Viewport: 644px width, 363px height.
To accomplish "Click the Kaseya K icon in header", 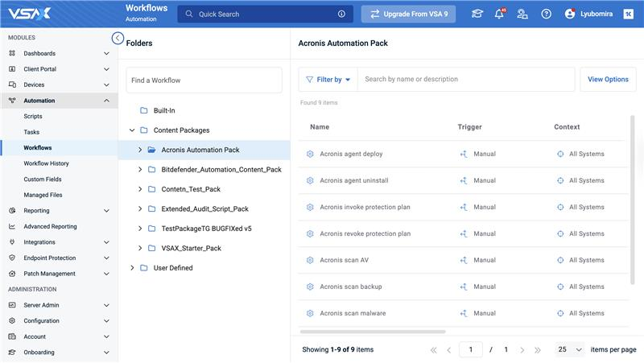I will (x=629, y=14).
